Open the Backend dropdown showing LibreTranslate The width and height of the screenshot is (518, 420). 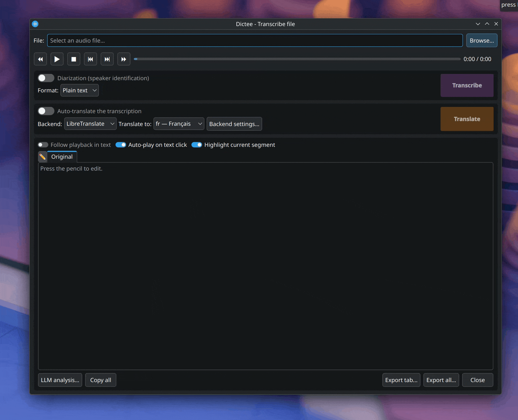point(90,124)
